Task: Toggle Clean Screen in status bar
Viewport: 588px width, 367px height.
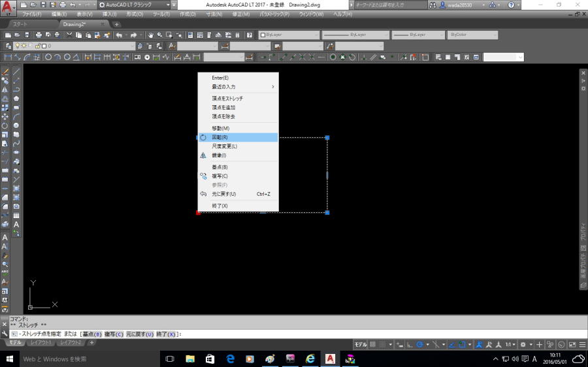Action: pos(572,345)
